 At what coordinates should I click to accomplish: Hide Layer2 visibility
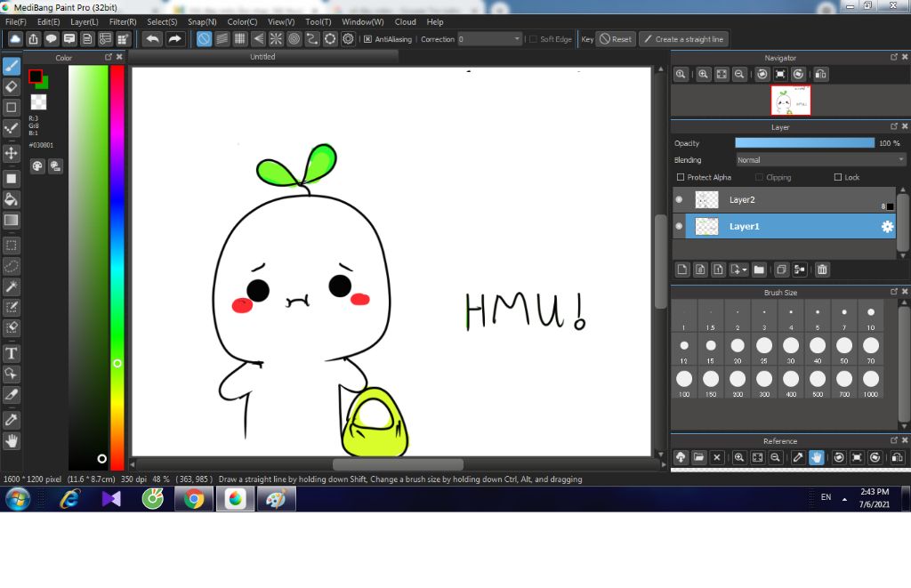[x=679, y=200]
